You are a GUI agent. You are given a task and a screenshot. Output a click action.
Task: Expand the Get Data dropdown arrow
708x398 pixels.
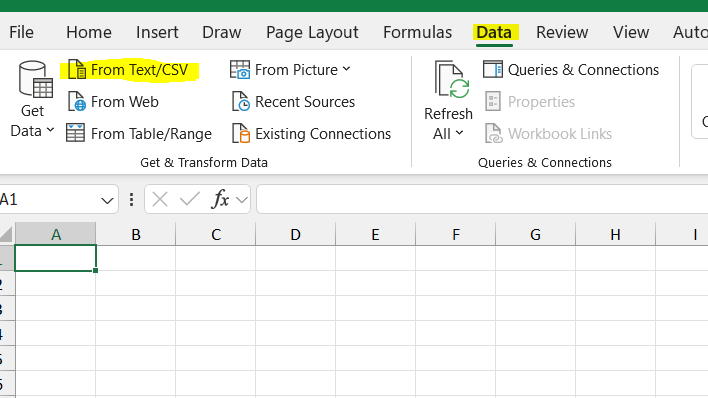pyautogui.click(x=50, y=131)
